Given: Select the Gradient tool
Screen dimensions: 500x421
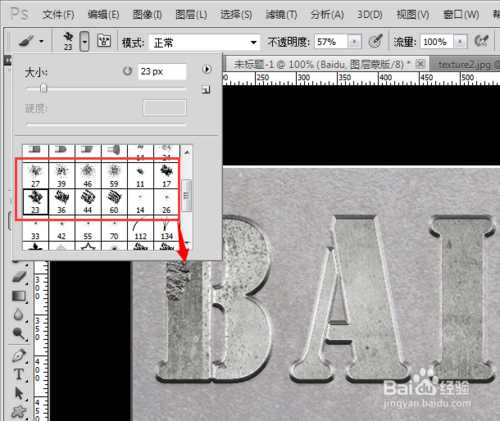Looking at the screenshot, I should point(19,296).
